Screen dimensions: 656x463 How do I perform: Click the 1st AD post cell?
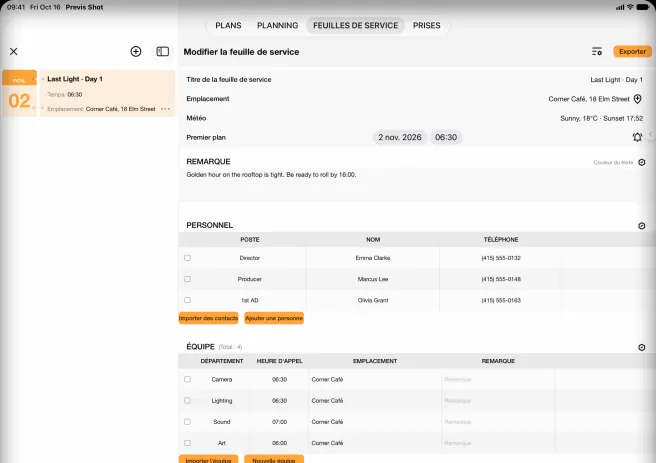[x=250, y=300]
